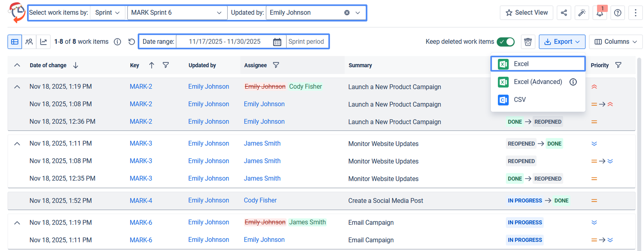644x251 pixels.
Task: Click the Sprint period button
Action: [x=306, y=42]
